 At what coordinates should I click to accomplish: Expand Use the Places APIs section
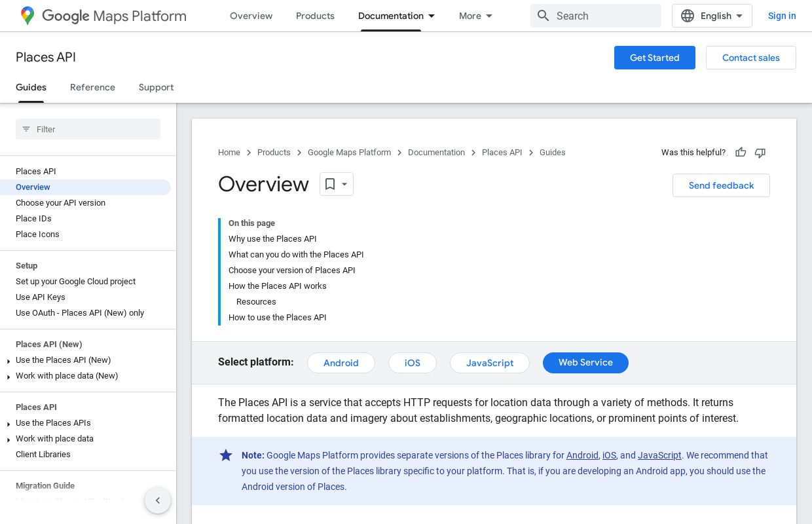[9, 424]
